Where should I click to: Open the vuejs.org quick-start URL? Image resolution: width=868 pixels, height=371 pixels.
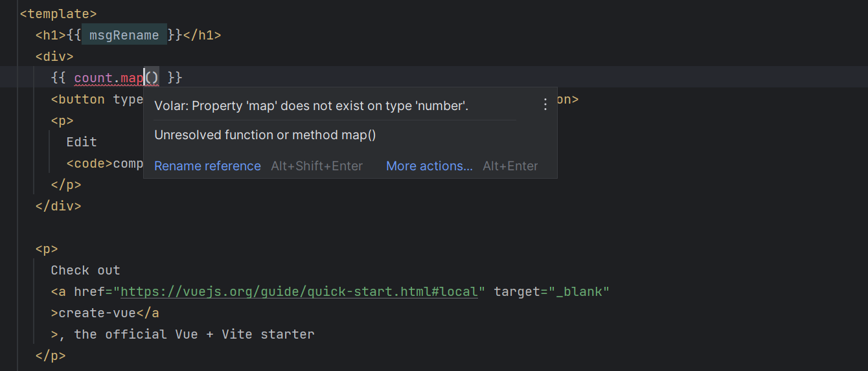299,292
